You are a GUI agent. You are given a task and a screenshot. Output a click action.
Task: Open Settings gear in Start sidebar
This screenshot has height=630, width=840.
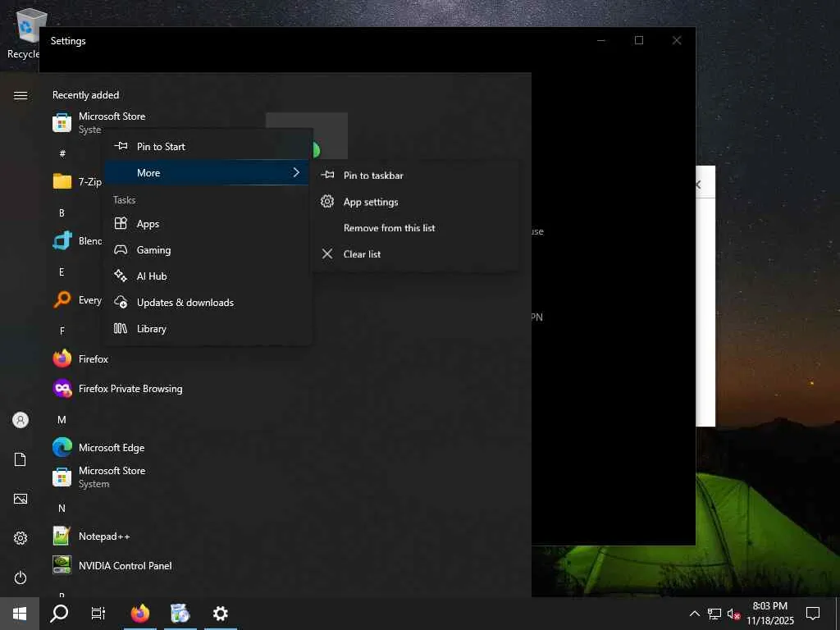coord(21,538)
